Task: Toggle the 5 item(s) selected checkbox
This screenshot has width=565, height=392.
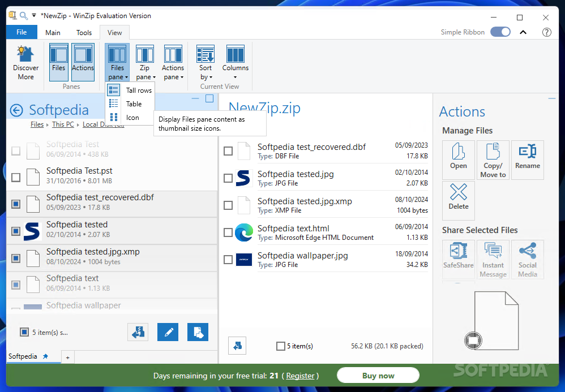Action: (24, 332)
